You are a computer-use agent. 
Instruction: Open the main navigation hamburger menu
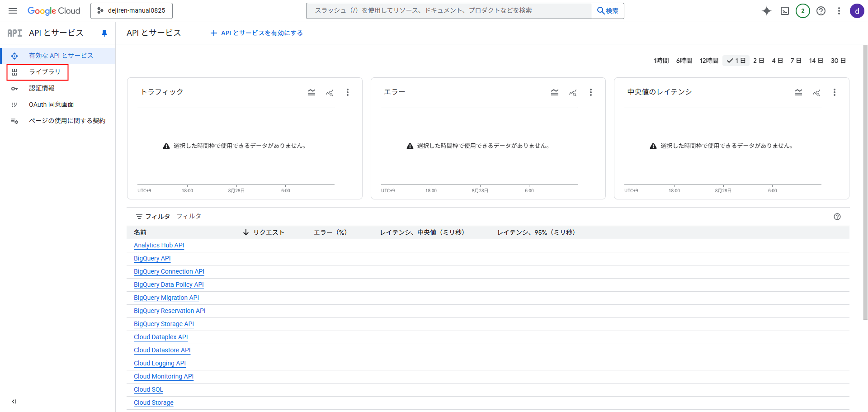13,11
